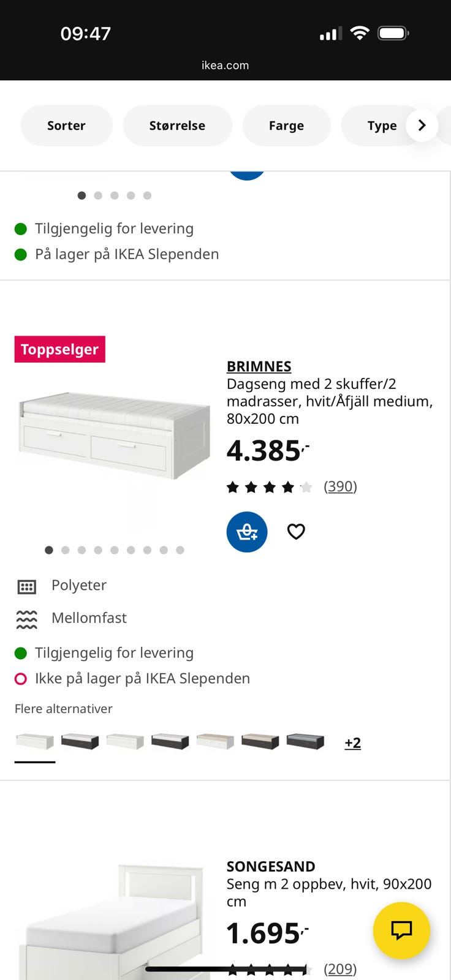Open the Størrelse filter options
The image size is (451, 980).
(177, 125)
